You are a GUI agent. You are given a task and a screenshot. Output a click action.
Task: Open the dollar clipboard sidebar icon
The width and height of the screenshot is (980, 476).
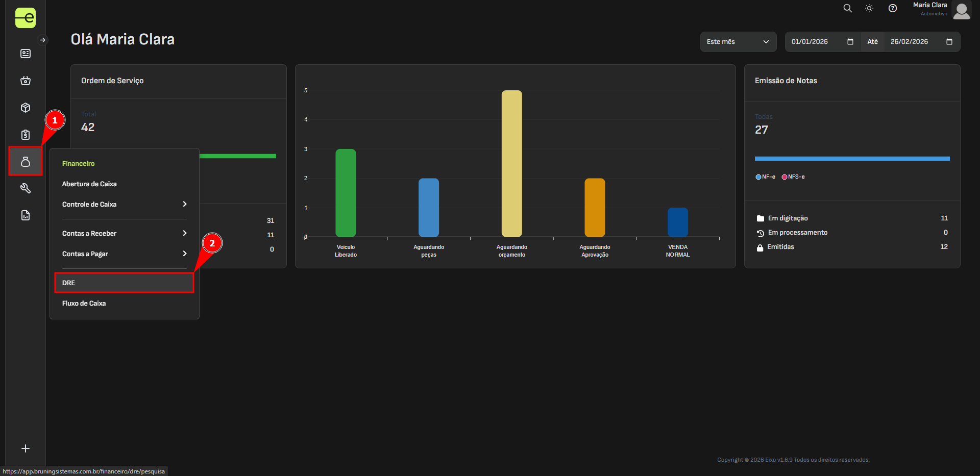pos(26,135)
